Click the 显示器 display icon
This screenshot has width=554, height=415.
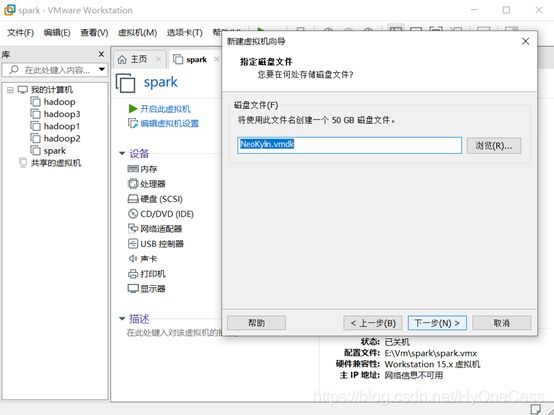point(133,289)
